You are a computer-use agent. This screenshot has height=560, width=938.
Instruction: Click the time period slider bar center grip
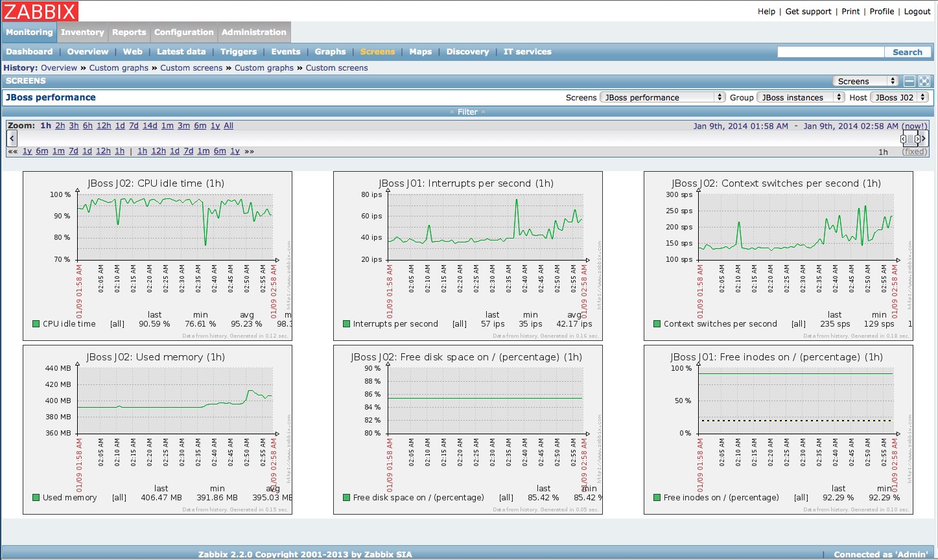point(910,139)
